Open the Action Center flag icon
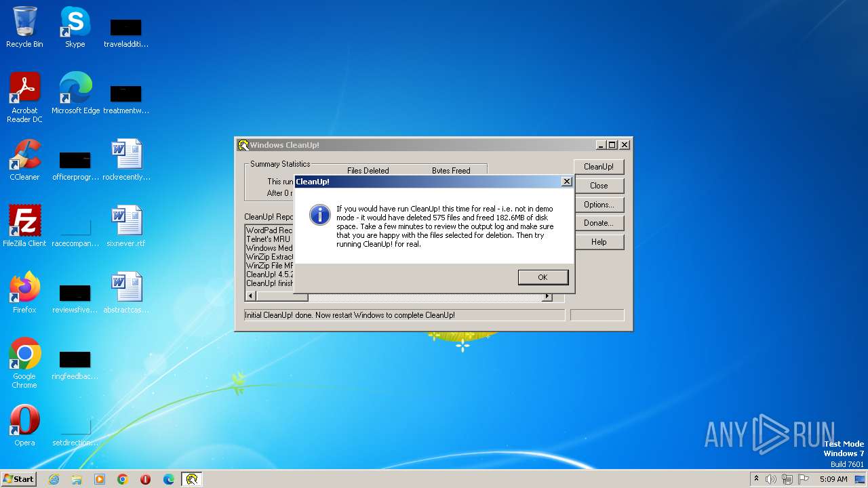868x488 pixels. pyautogui.click(x=804, y=479)
